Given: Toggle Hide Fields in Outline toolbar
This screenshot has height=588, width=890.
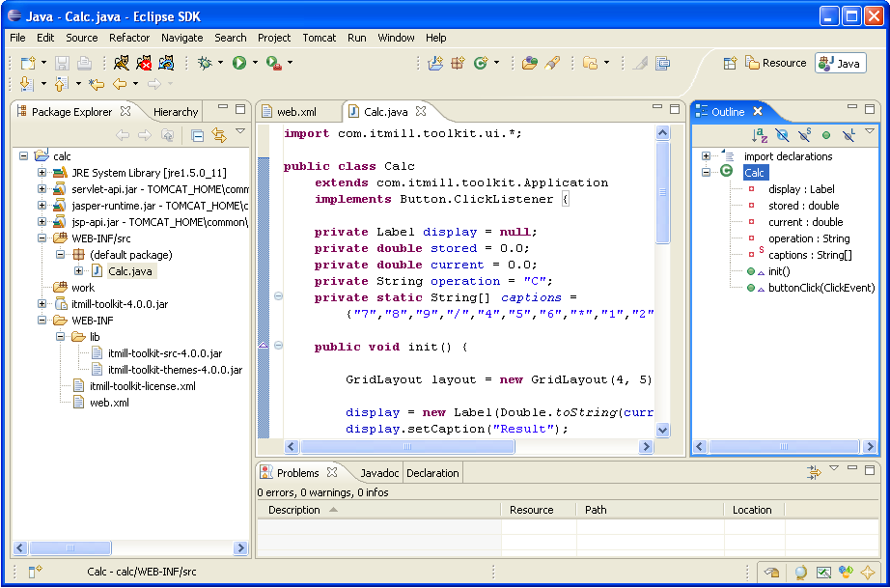Looking at the screenshot, I should [x=782, y=135].
